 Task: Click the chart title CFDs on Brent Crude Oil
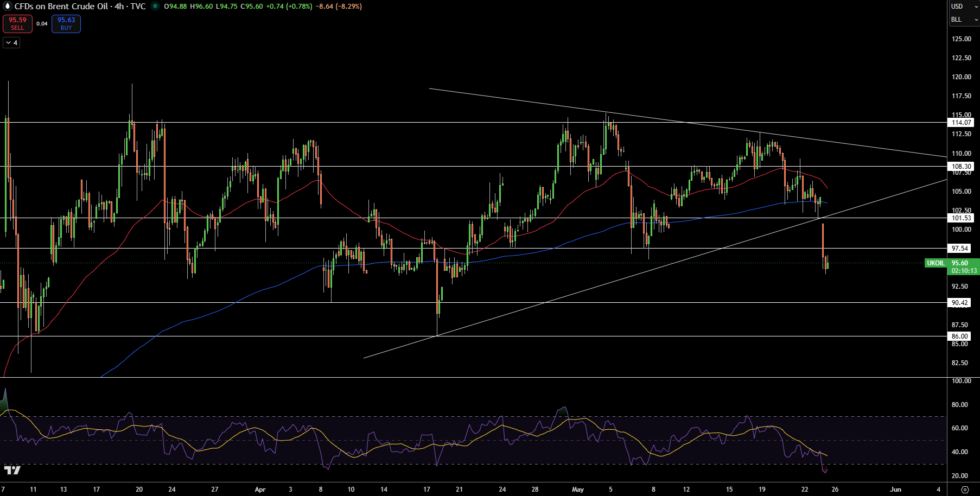click(x=61, y=7)
